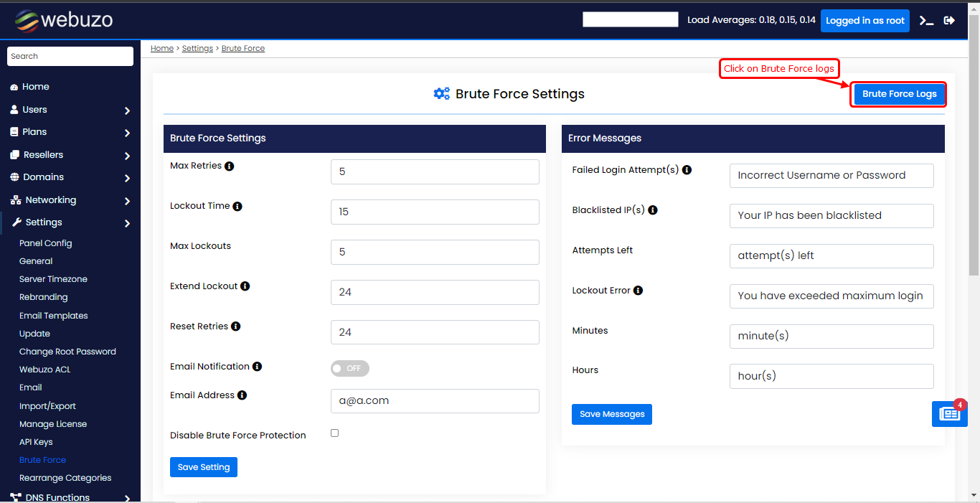Click the Extend Lockout info icon
This screenshot has width=980, height=503.
(245, 286)
